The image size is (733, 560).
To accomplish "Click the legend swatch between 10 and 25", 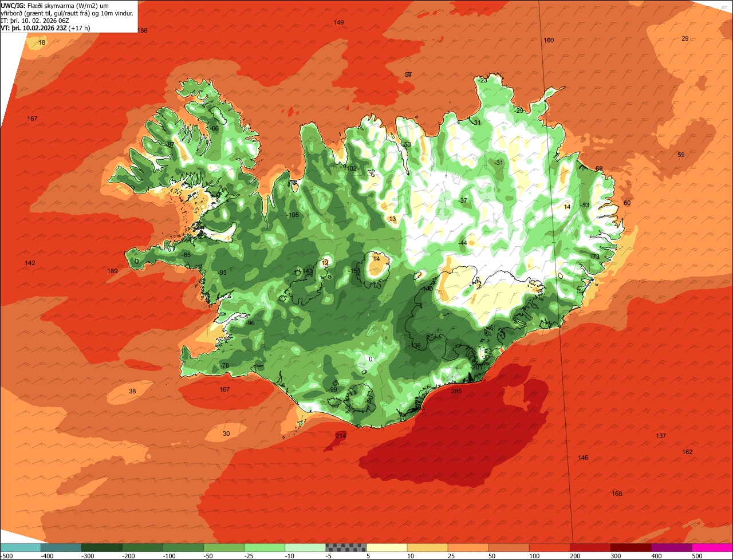I will (x=427, y=547).
